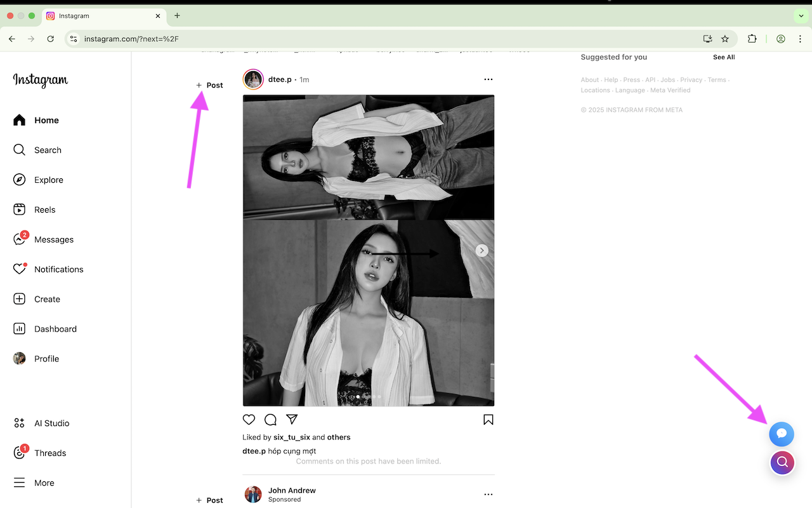Open the Privacy policy link

pyautogui.click(x=691, y=79)
